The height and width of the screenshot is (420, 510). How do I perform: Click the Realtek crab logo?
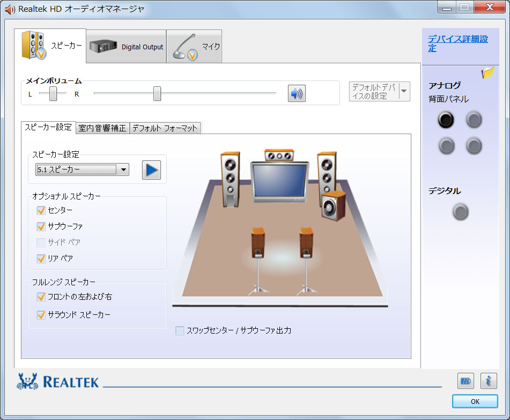point(27,381)
